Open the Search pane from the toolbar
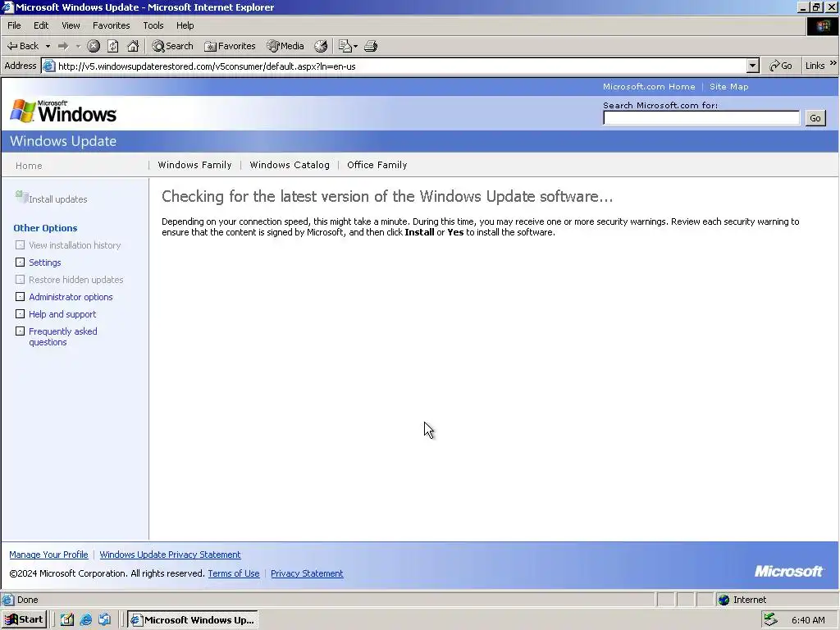 tap(172, 46)
